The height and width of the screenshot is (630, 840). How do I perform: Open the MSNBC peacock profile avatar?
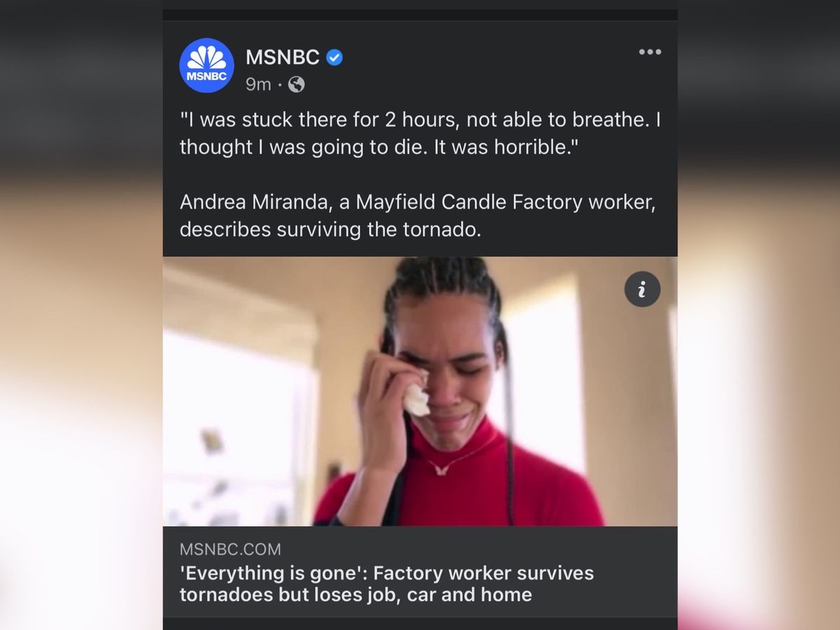[x=206, y=66]
